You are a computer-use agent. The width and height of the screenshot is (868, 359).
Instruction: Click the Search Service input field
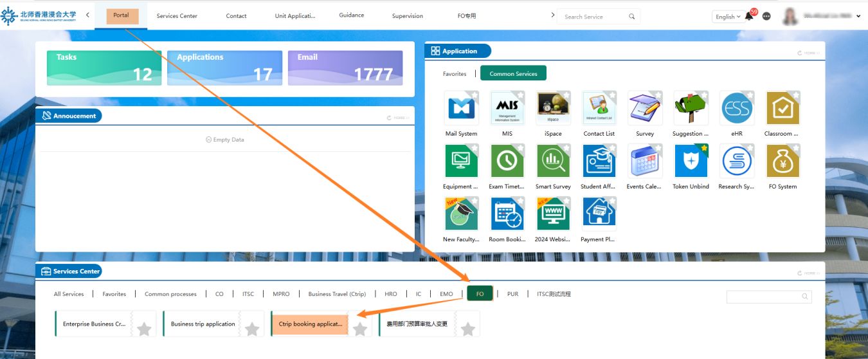click(593, 17)
